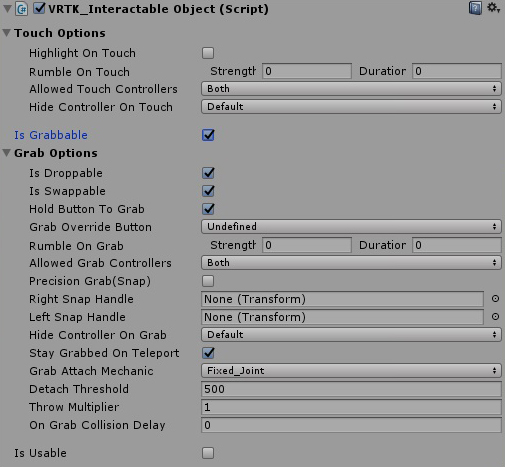This screenshot has height=467, width=505.
Task: Click the Detach Threshold label
Action: click(x=79, y=389)
